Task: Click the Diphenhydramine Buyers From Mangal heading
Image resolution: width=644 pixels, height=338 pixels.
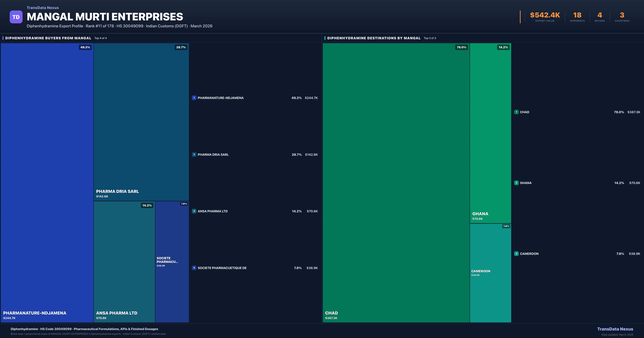Action: 48,38
